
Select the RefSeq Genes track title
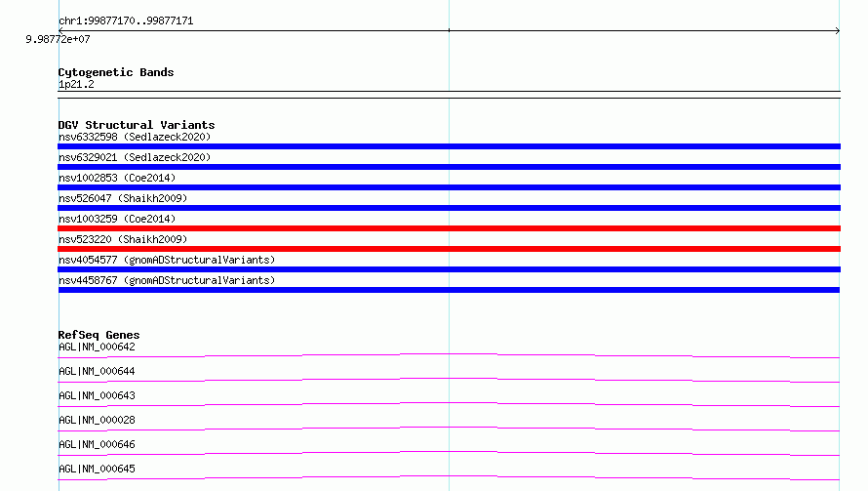tap(99, 335)
